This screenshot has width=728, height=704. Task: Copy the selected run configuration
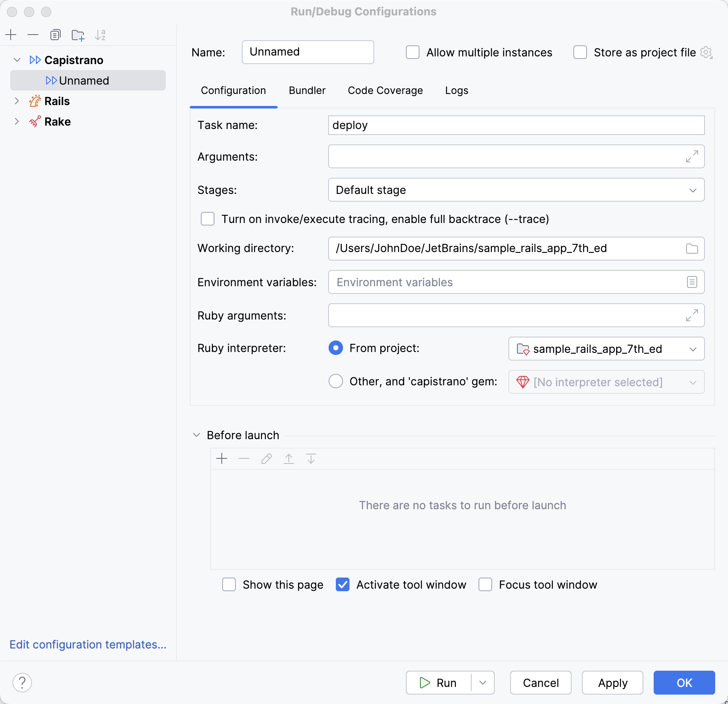point(55,35)
